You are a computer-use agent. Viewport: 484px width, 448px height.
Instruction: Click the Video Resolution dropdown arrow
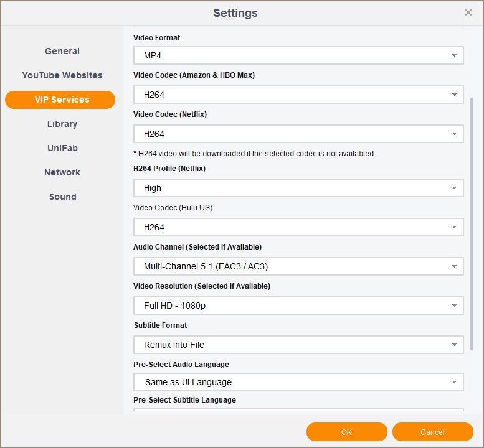pos(454,306)
